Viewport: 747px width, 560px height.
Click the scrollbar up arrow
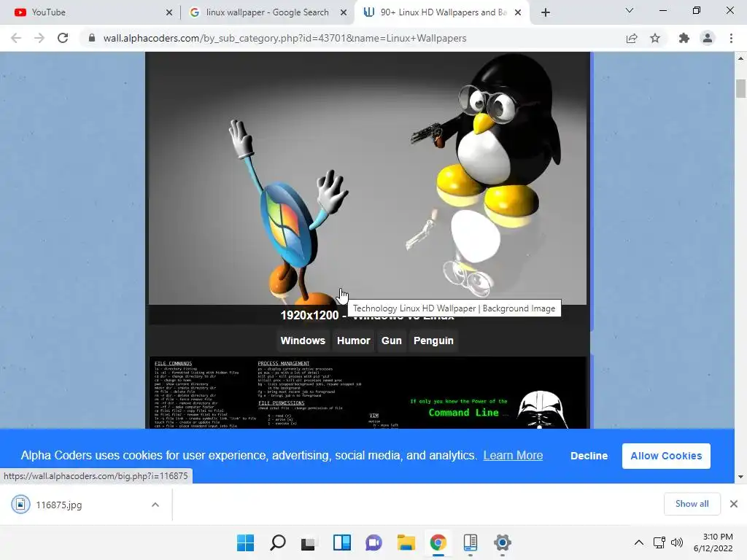(x=740, y=58)
